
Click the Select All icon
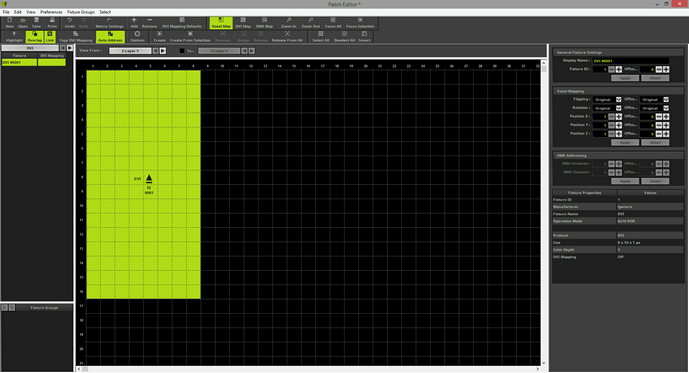[x=320, y=36]
